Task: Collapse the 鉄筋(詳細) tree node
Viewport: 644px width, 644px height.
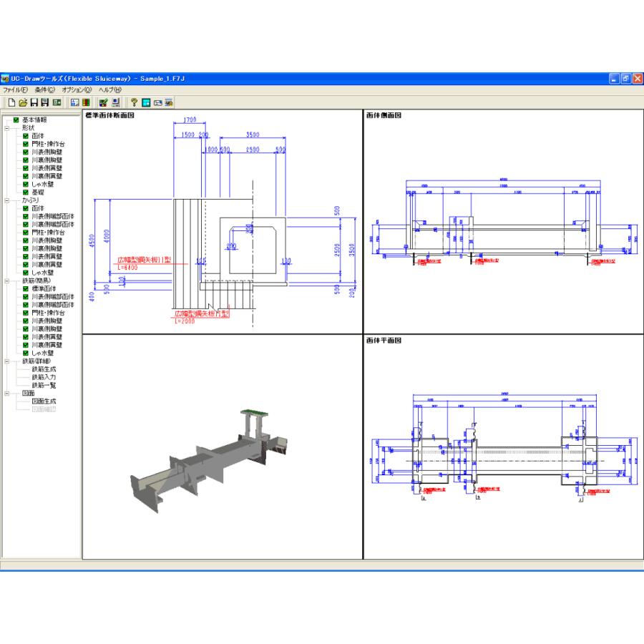Action: (x=6, y=361)
